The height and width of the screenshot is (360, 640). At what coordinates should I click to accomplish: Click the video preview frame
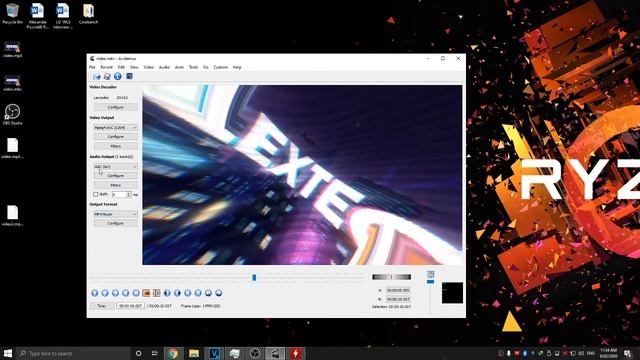(302, 175)
